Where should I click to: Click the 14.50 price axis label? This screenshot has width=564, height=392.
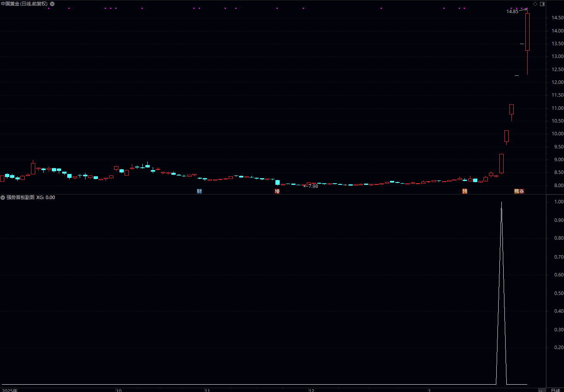(x=557, y=18)
